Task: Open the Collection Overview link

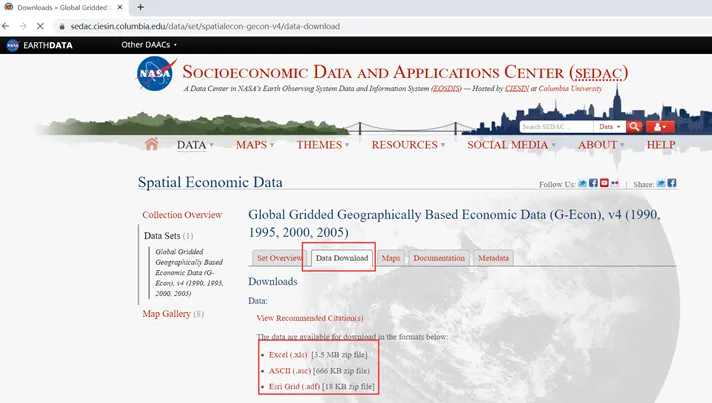Action: click(x=182, y=215)
